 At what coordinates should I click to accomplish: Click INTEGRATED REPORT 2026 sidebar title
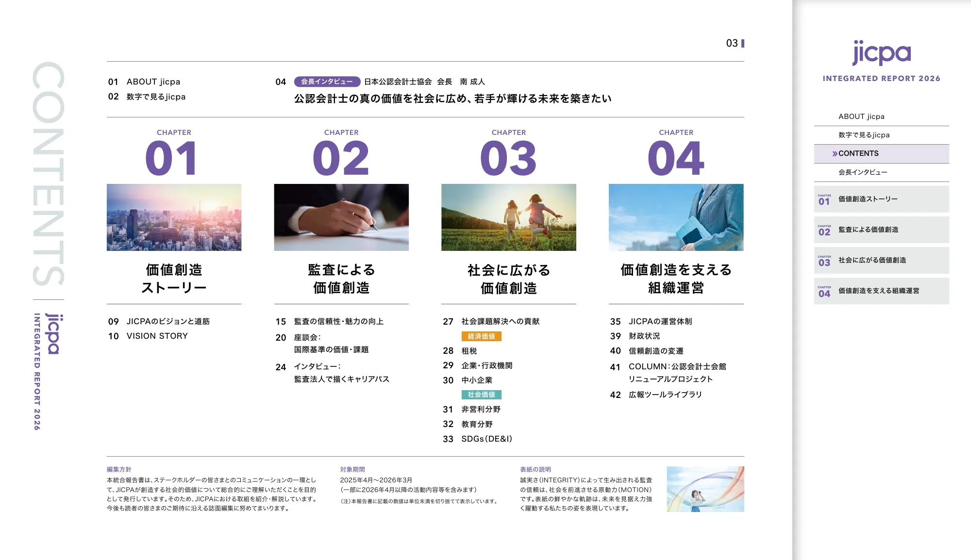pos(881,79)
